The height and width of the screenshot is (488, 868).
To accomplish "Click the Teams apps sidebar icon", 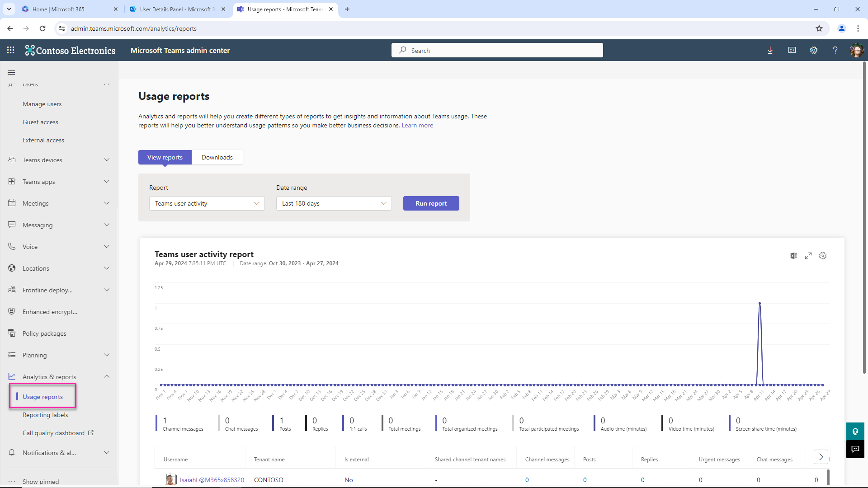I will 12,182.
